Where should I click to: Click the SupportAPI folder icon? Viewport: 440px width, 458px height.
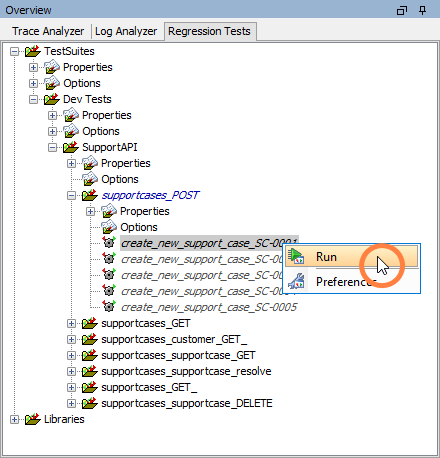(x=71, y=147)
